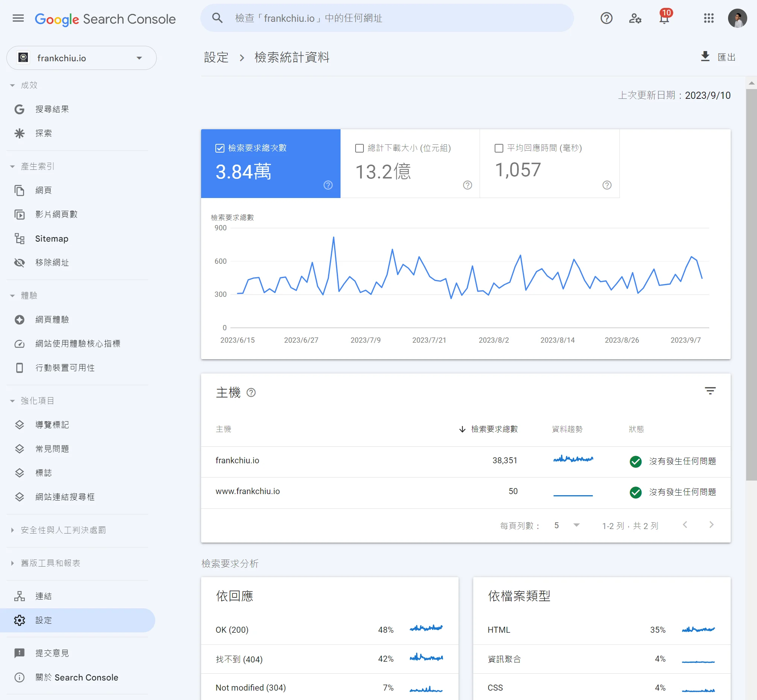
Task: Open the notifications bell with 10 badge
Action: (664, 18)
